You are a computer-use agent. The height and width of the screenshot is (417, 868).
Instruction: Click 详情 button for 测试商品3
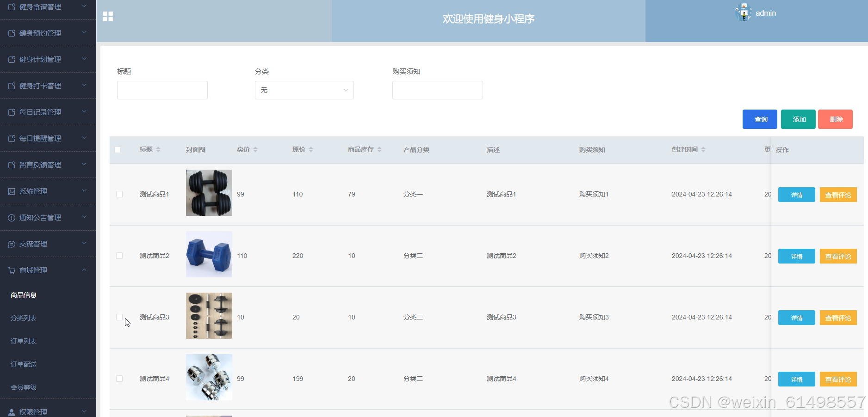click(797, 318)
